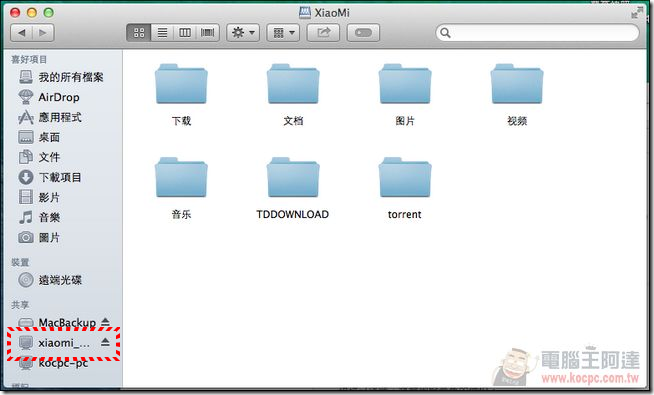Click the TDDOWNLOAD folder name label
Viewport: 654px width, 395px height.
(x=292, y=214)
